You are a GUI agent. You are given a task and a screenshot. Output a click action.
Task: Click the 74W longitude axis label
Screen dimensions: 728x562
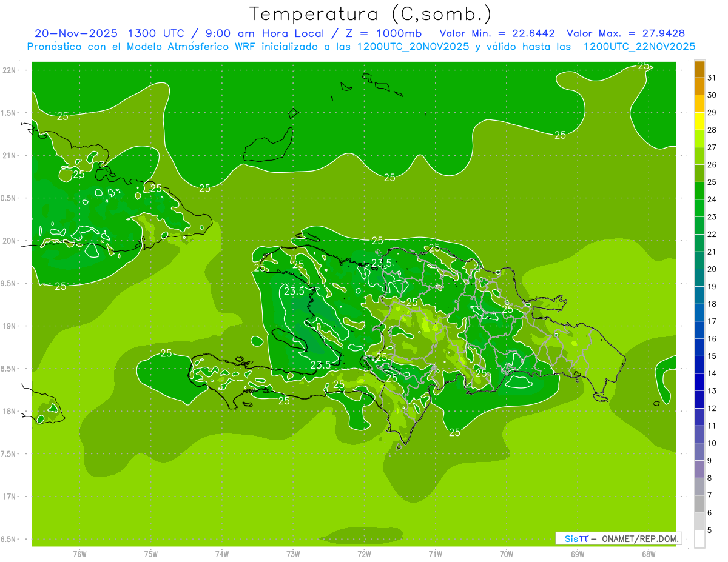tap(222, 554)
